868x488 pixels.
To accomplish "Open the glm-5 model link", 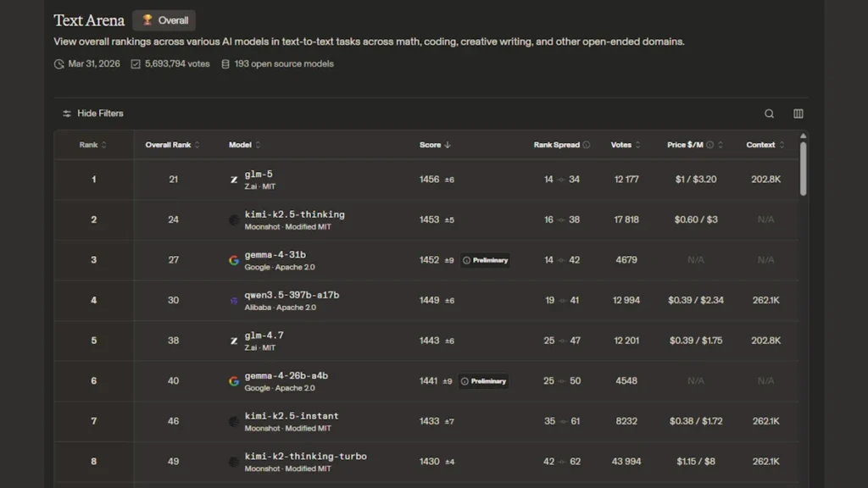I will 259,175.
